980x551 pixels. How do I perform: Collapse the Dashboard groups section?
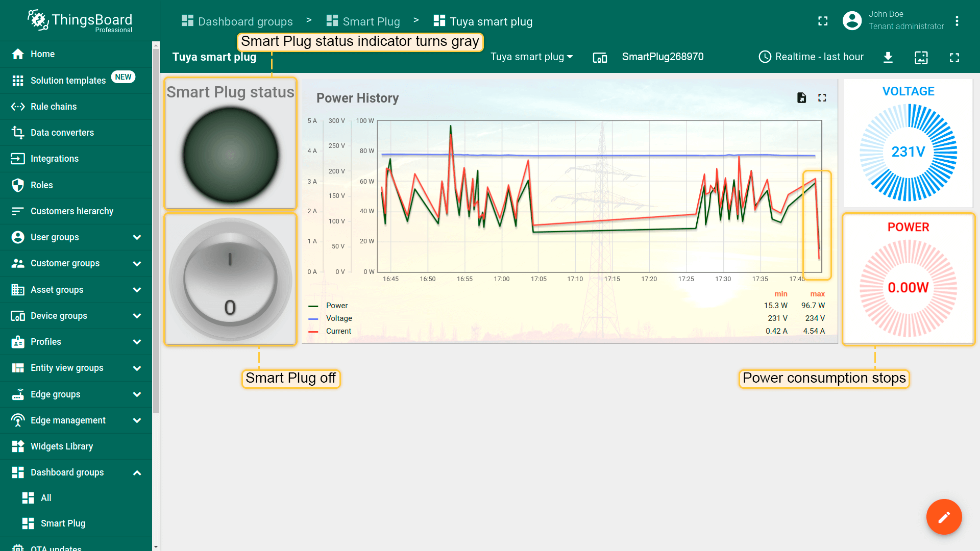[x=137, y=472]
